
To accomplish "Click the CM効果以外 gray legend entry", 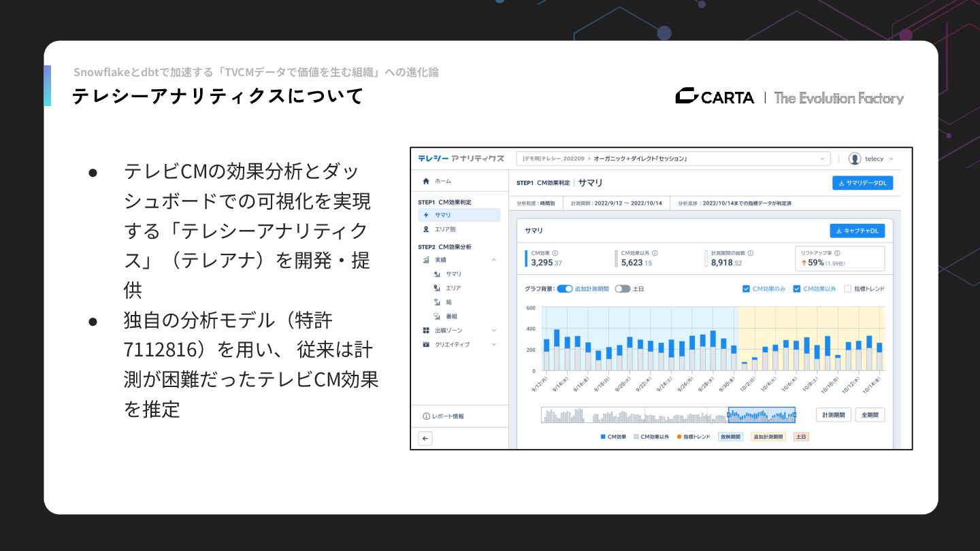I will coord(651,437).
